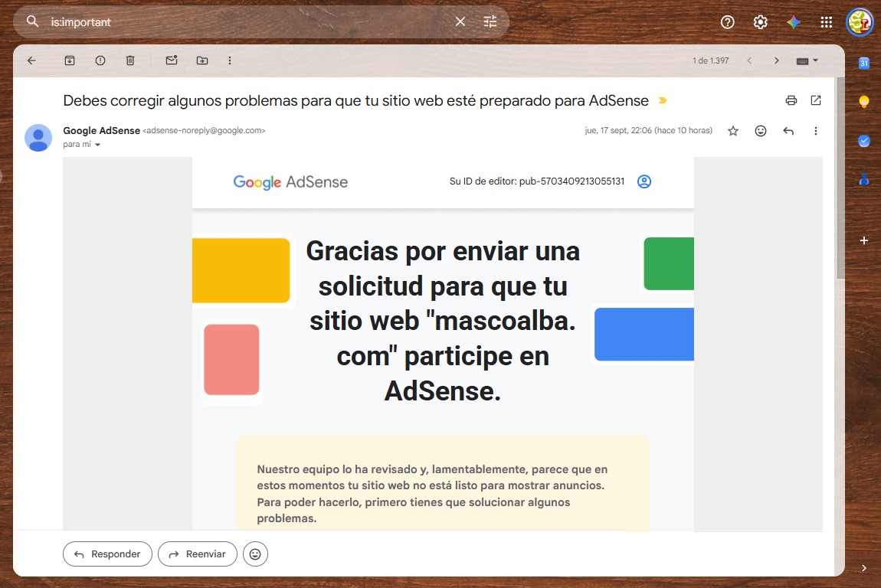Click the email scrollbar thumb
Image resolution: width=881 pixels, height=588 pixels.
(840, 178)
